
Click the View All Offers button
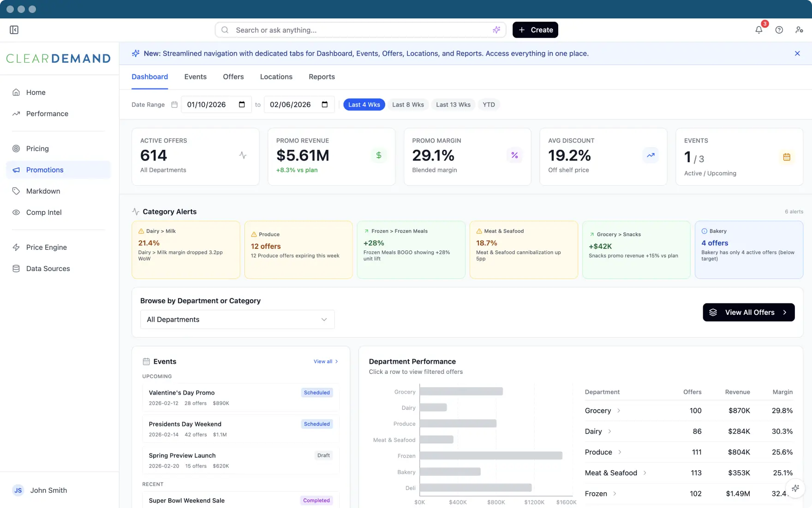coord(748,313)
